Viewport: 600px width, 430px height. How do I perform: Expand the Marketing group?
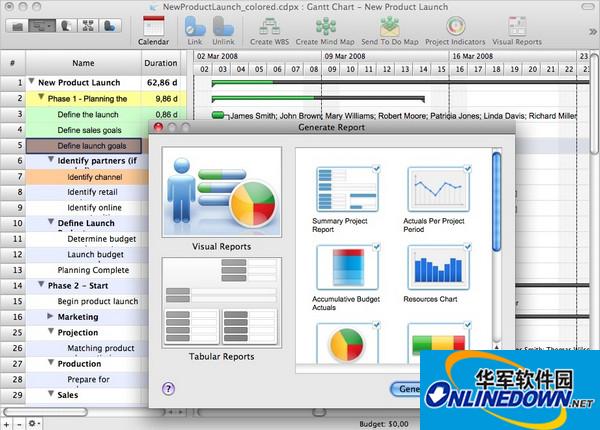pos(50,316)
